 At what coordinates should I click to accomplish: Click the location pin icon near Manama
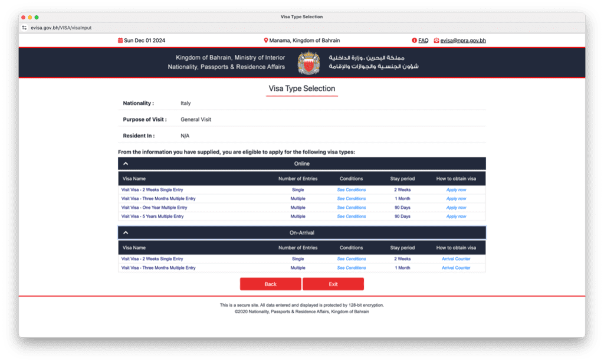tap(266, 41)
